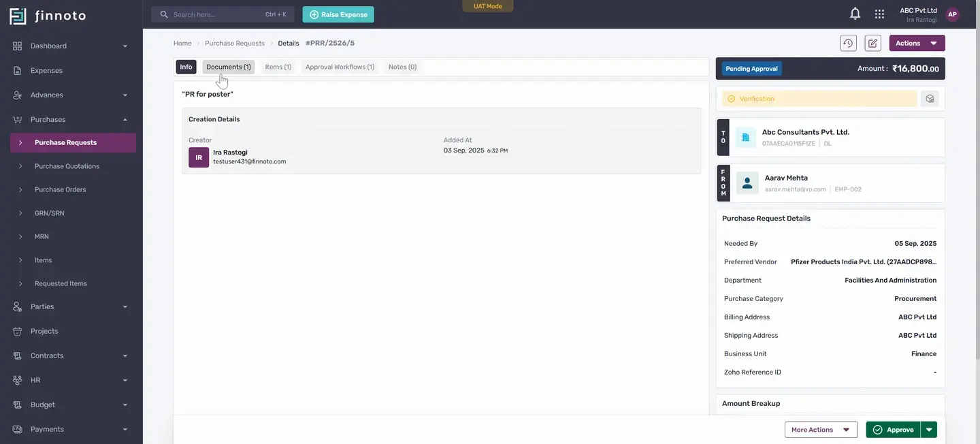Open the Notes (0) tab
The image size is (980, 444).
[x=402, y=67]
